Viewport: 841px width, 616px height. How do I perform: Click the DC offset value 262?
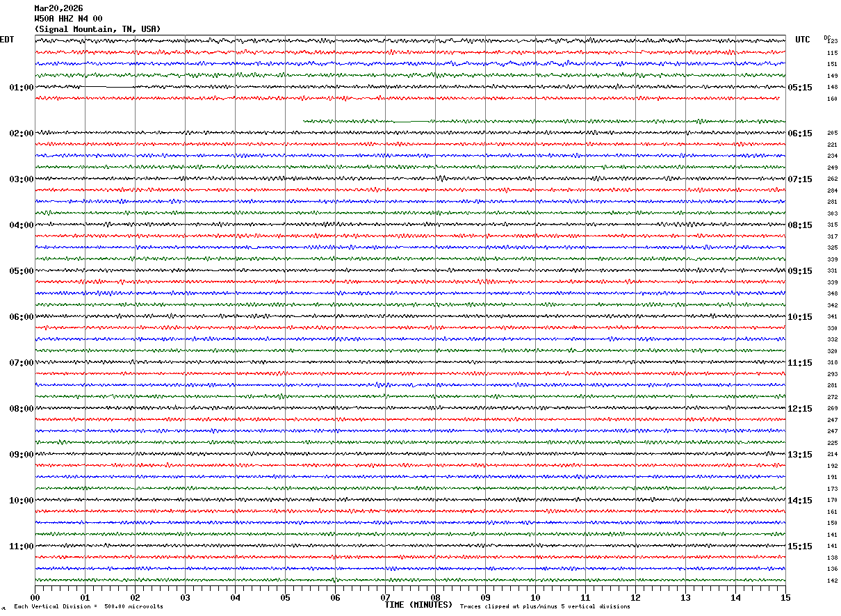[x=832, y=179]
